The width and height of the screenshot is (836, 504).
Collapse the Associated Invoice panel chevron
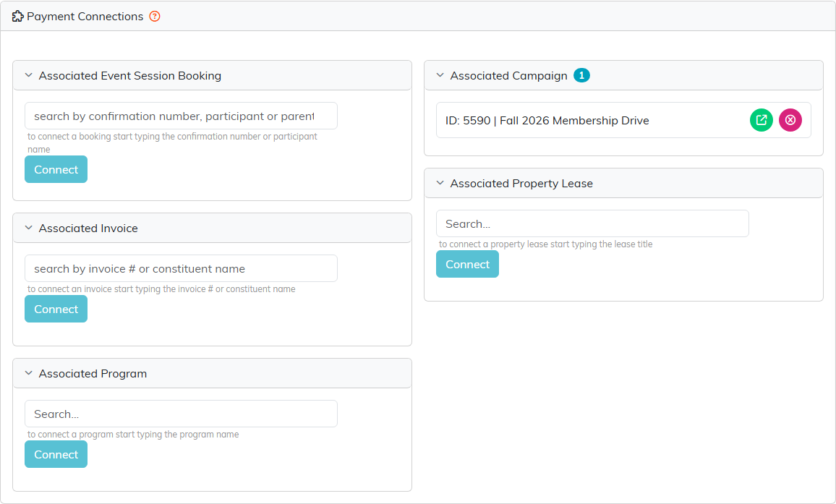click(29, 228)
